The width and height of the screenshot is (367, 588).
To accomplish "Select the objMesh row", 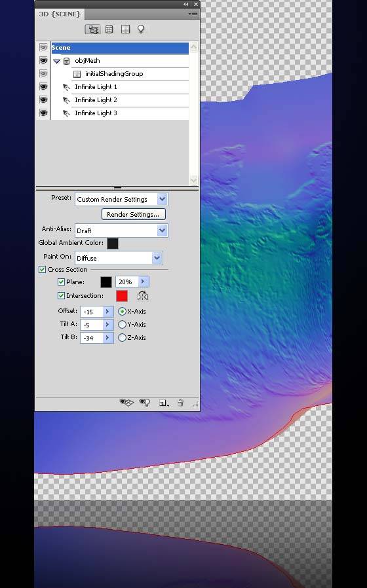I will coord(120,61).
